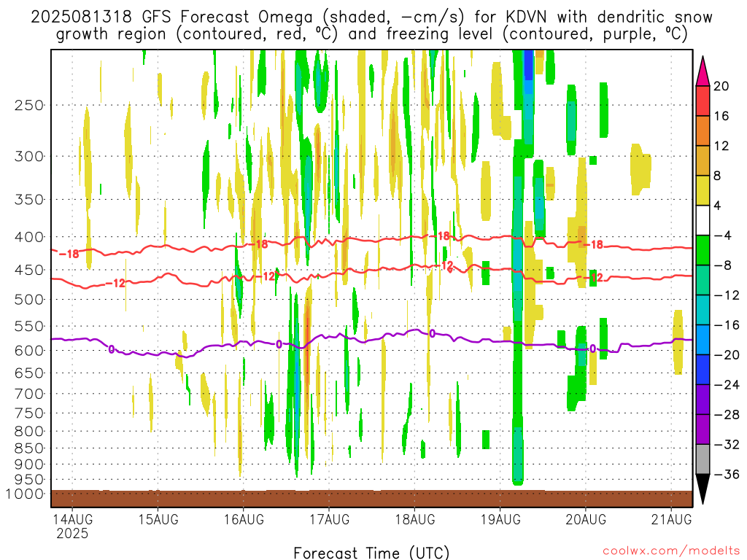747x560 pixels.
Task: Click the 250 pressure level label
Action: pos(29,105)
